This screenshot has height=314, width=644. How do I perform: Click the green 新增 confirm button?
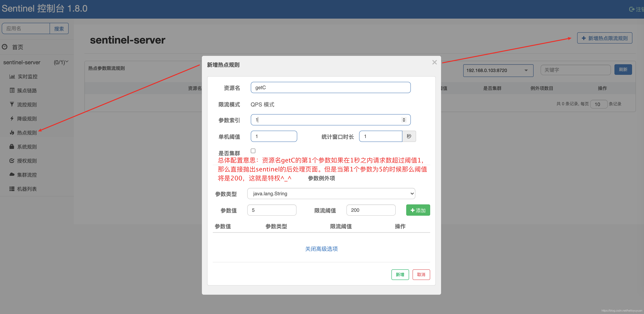click(x=400, y=274)
